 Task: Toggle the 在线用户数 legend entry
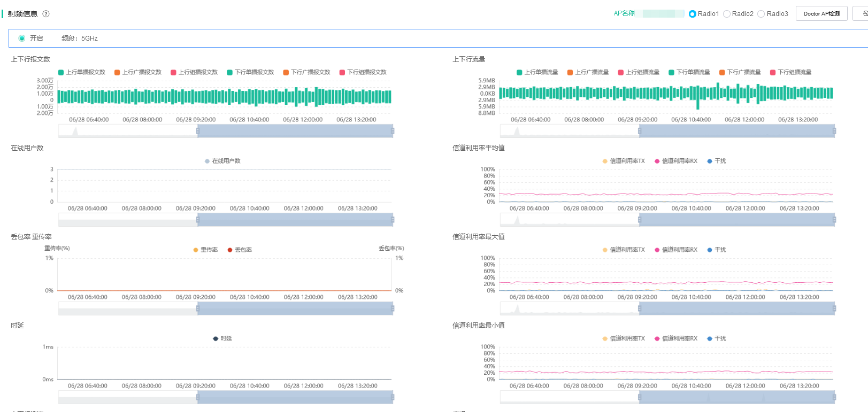[x=222, y=161]
